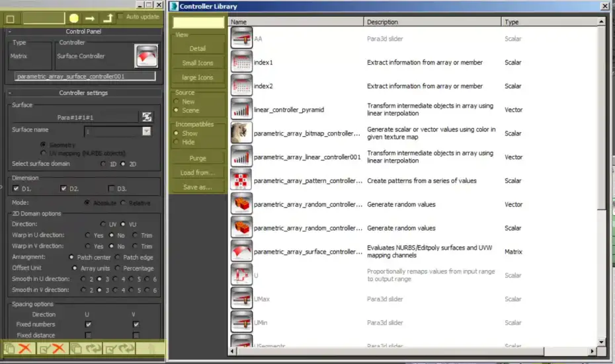Toggle Fixed numbers V checkbox
This screenshot has height=364, width=615.
136,324
